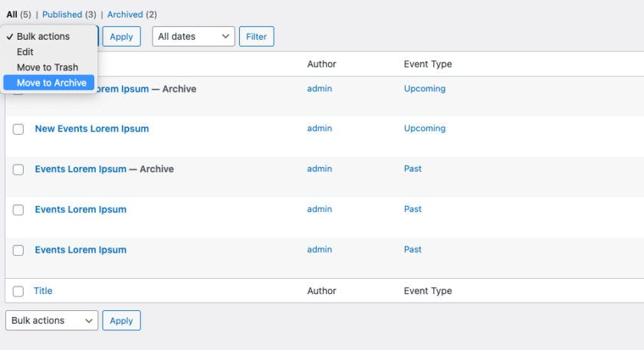The width and height of the screenshot is (644, 350).
Task: Click the bottom Apply button
Action: pos(121,321)
